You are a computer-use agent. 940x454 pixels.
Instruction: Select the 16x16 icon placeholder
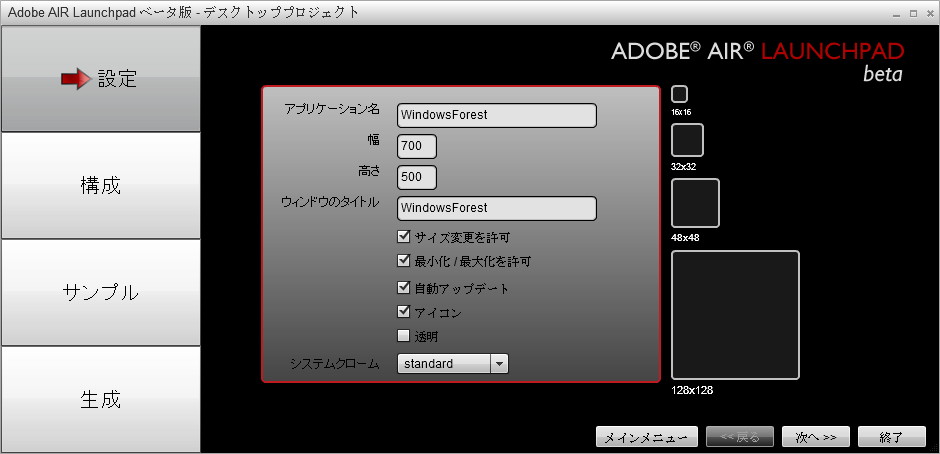[x=679, y=94]
